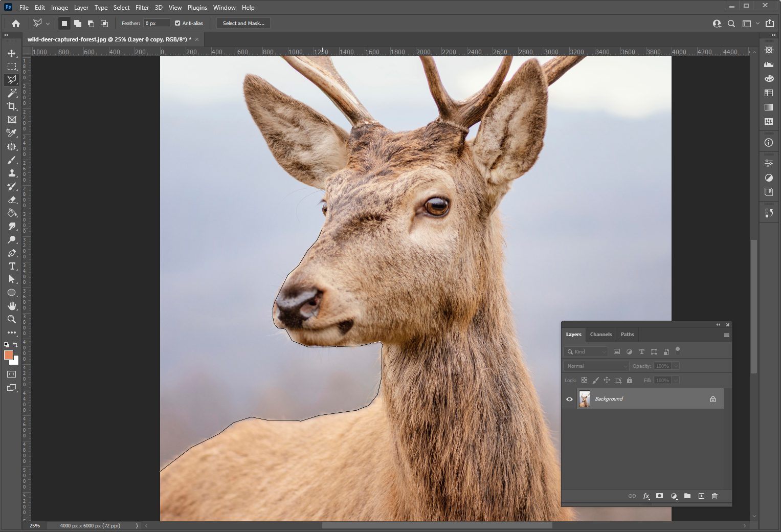This screenshot has width=781, height=532.
Task: Select the Path Selection tool
Action: (12, 279)
